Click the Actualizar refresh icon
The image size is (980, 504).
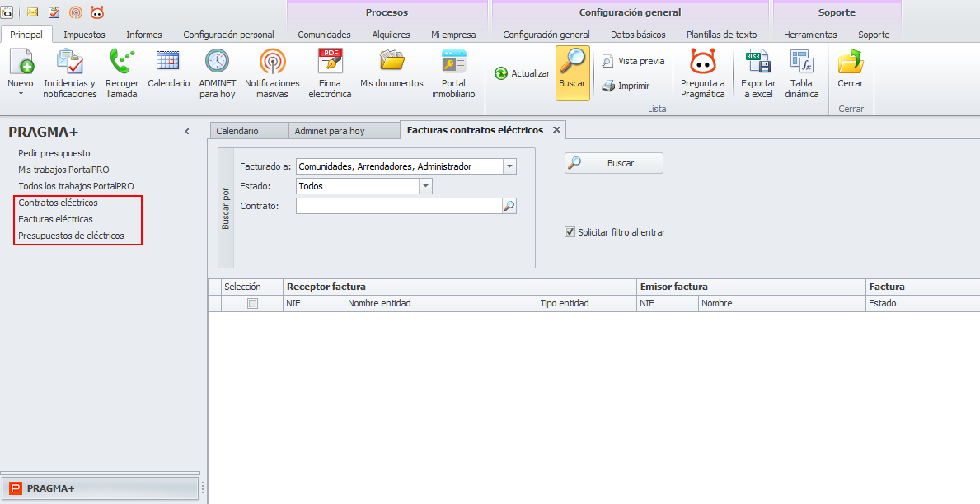[x=500, y=73]
